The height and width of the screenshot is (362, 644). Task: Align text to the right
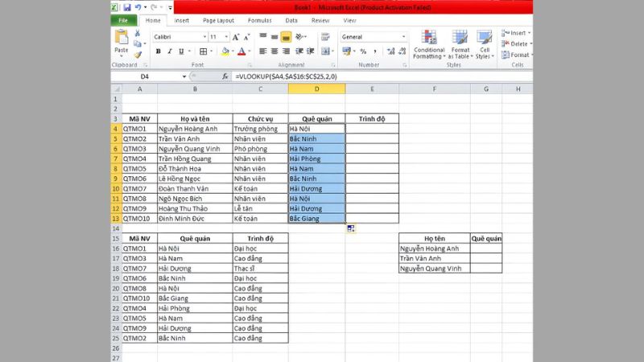click(x=286, y=51)
